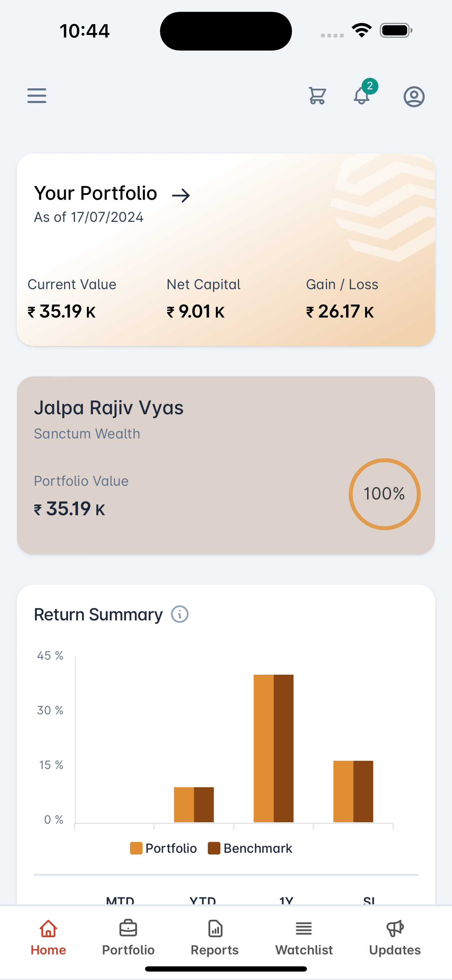Expand Your Portfolio with arrow
This screenshot has width=452, height=980.
pyautogui.click(x=181, y=196)
